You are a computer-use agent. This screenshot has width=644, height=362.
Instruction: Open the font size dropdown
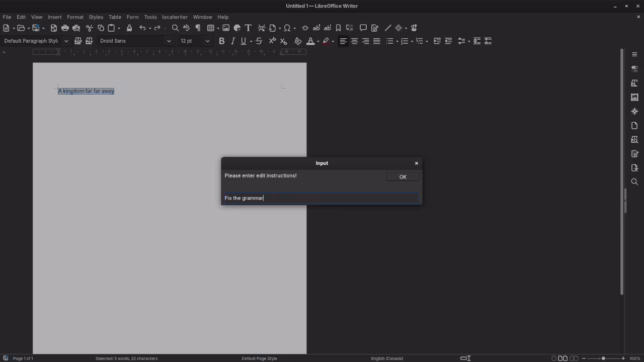[207, 41]
